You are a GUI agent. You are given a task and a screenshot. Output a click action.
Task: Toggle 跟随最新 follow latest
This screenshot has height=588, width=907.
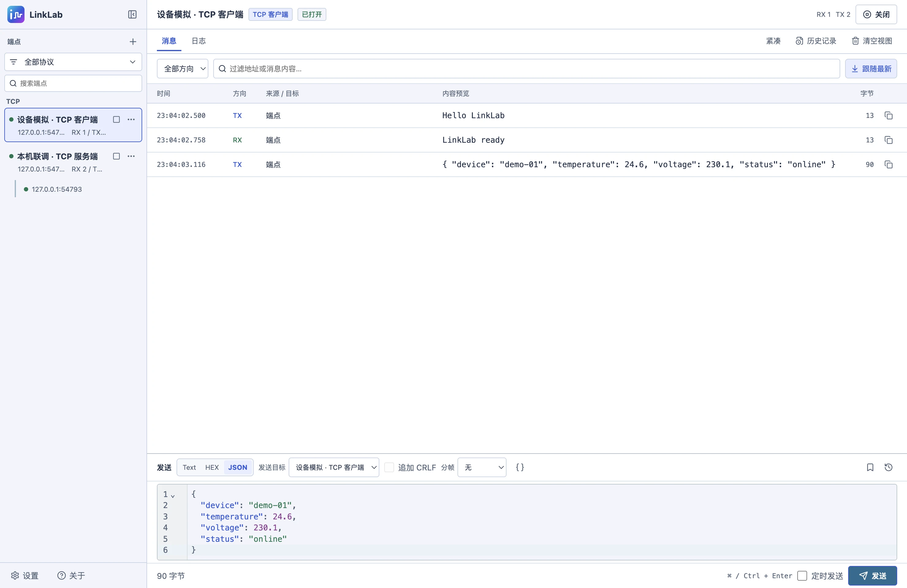click(x=871, y=69)
